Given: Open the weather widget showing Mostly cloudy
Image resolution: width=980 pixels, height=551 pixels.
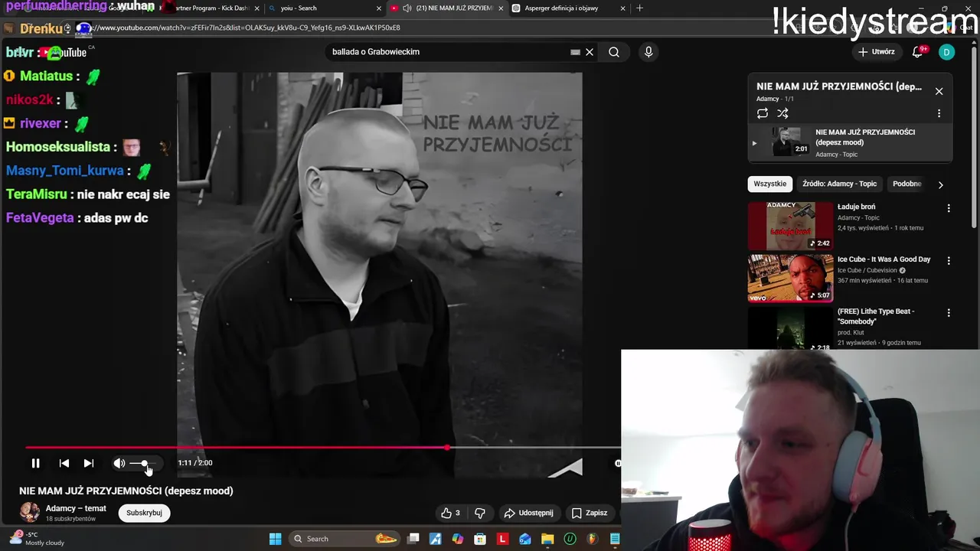Looking at the screenshot, I should pos(37,539).
